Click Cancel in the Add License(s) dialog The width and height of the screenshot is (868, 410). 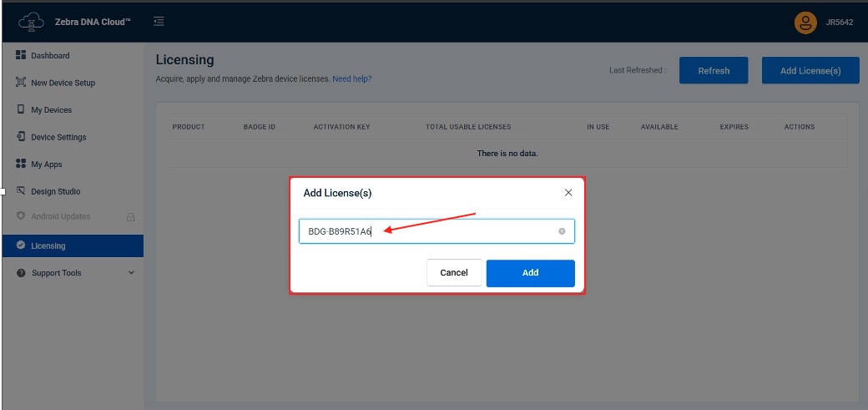tap(454, 273)
